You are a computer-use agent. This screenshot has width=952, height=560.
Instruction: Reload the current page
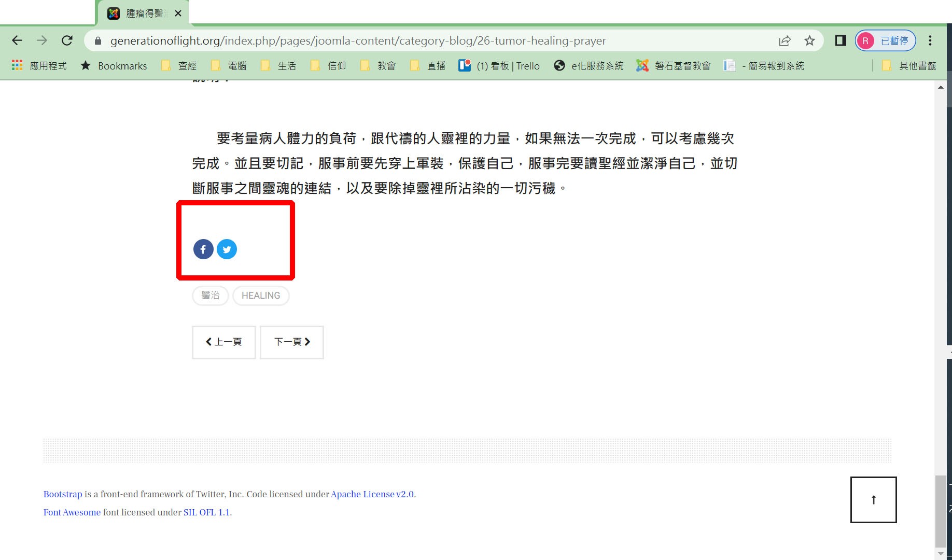(x=67, y=40)
